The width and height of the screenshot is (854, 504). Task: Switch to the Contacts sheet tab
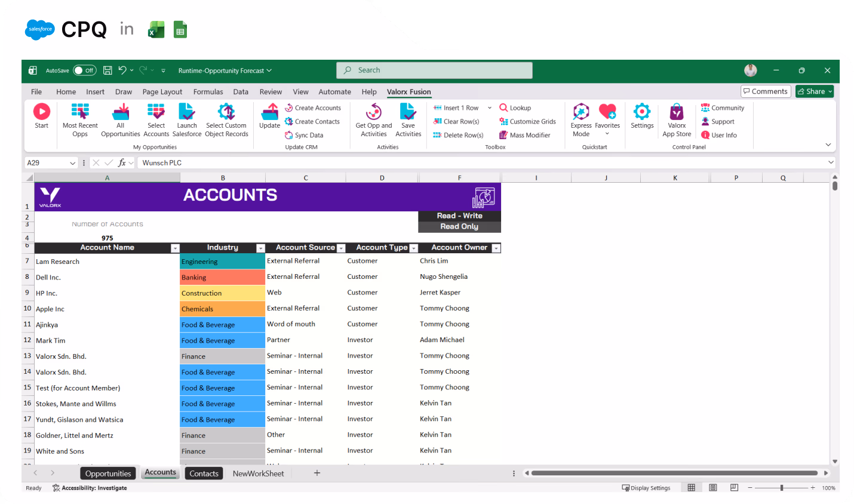204,473
